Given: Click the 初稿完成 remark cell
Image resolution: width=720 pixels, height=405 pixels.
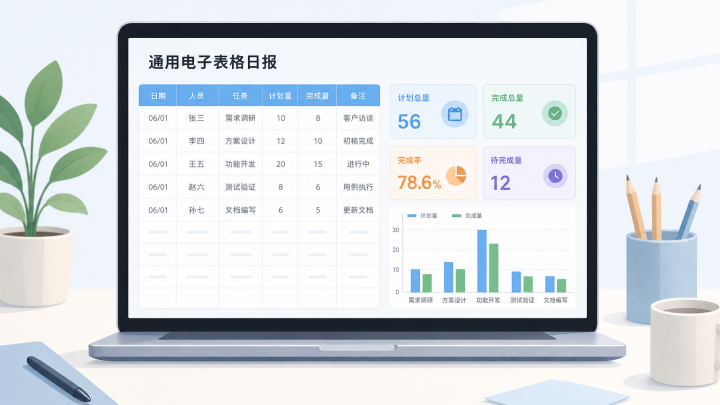Looking at the screenshot, I should point(358,141).
